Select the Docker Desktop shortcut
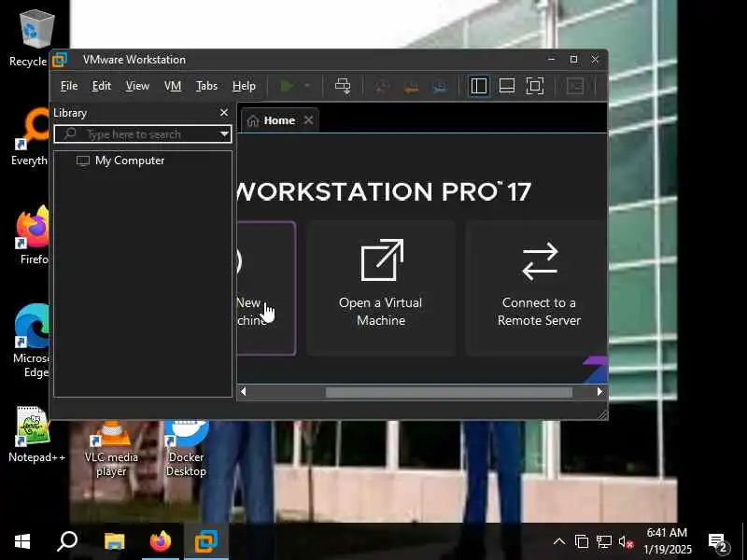The height and width of the screenshot is (560, 747). coord(186,449)
